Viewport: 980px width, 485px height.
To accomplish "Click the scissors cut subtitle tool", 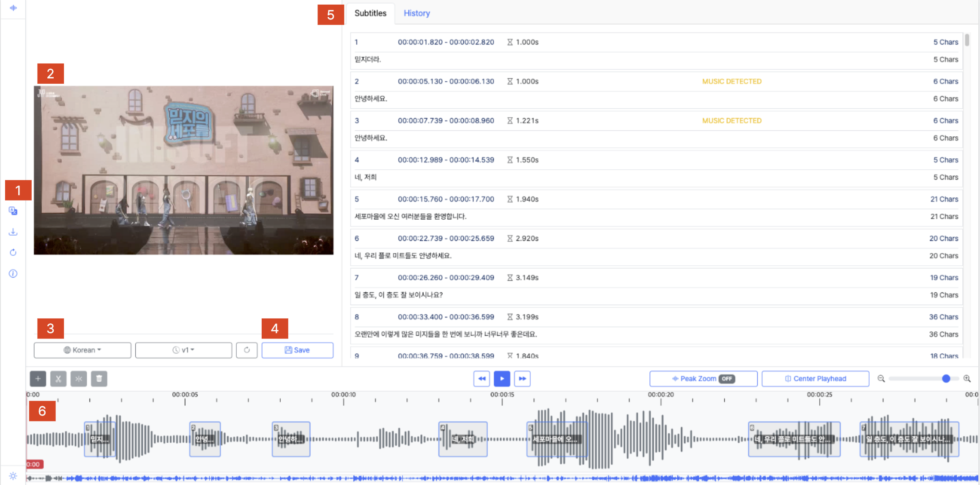I will [x=58, y=379].
